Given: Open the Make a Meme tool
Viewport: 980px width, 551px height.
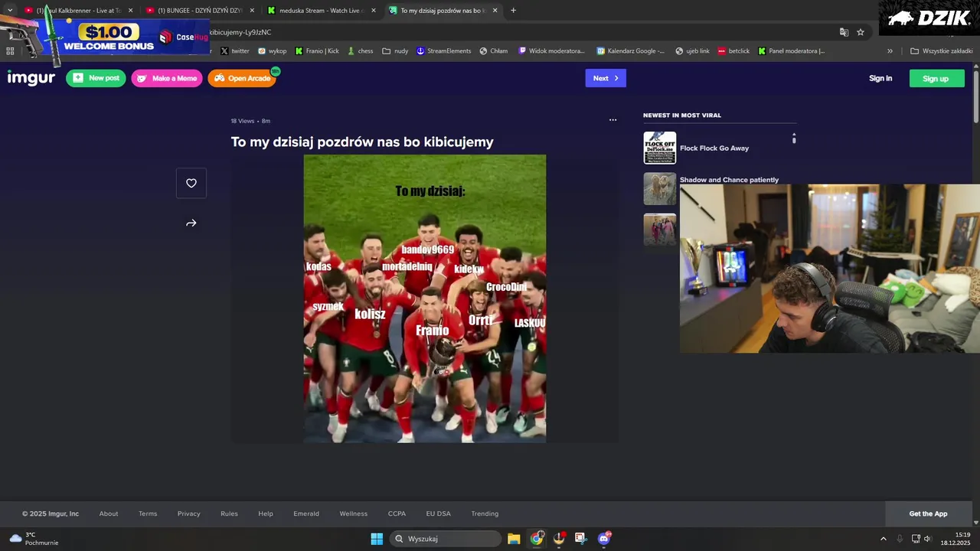Looking at the screenshot, I should click(x=167, y=78).
